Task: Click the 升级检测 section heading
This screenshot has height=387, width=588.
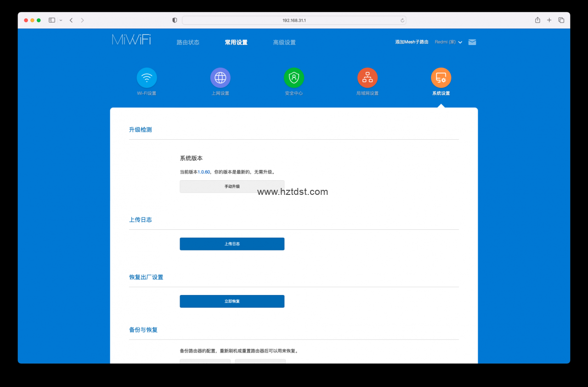Action: click(x=141, y=130)
